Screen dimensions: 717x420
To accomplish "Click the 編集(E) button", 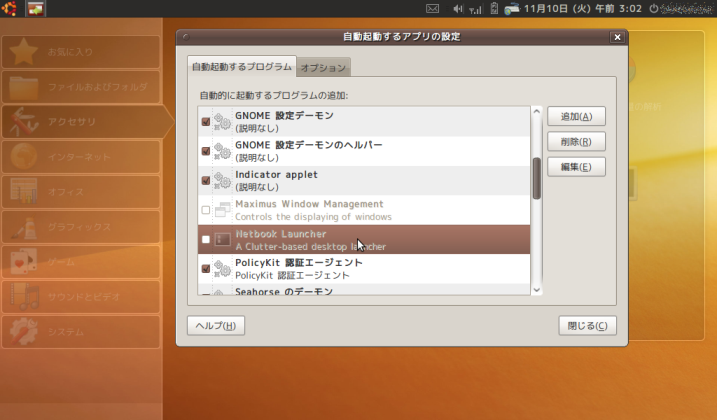I will click(x=576, y=167).
